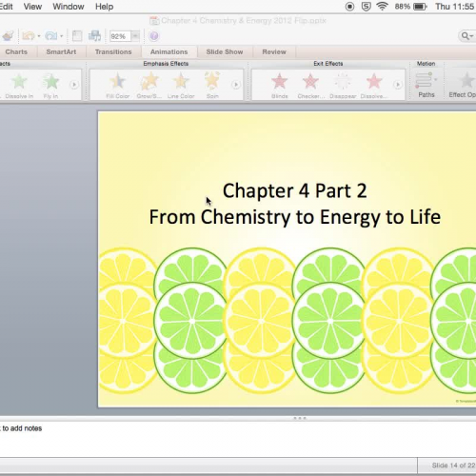This screenshot has width=476, height=476.
Task: Click the battery status icon
Action: coord(421,7)
